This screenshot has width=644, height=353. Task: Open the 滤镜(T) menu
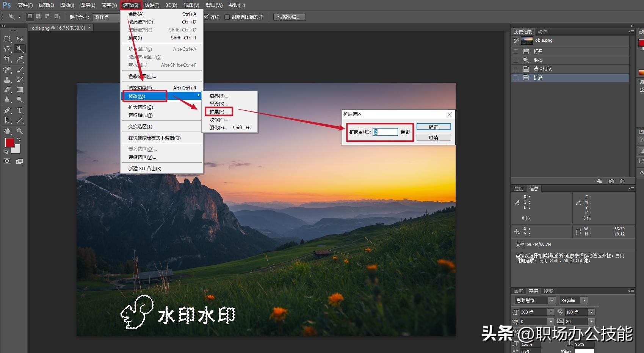[152, 5]
